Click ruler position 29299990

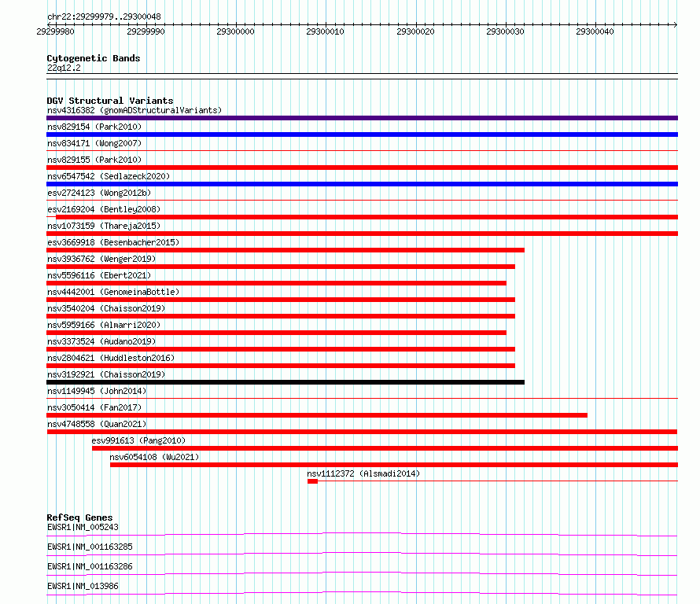[x=146, y=31]
